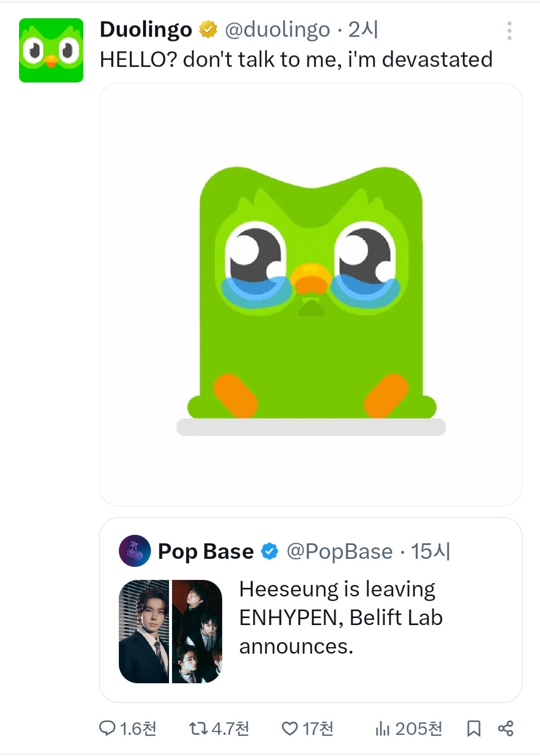Image resolution: width=540 pixels, height=756 pixels.
Task: Open Duolingo's owl profile avatar
Action: point(51,50)
